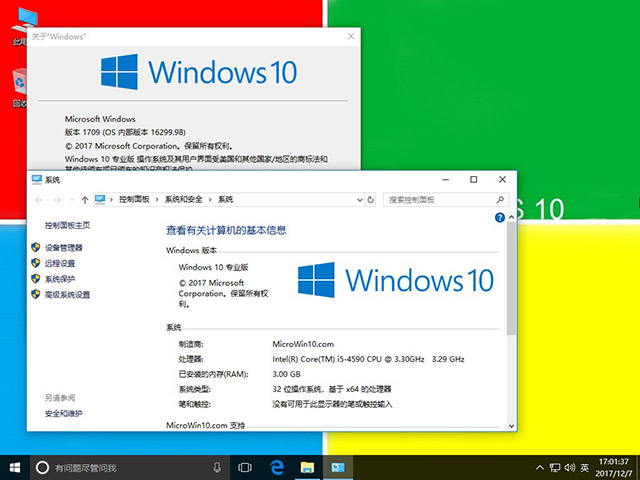Click the MicroWin10.com manufacturer value

click(303, 344)
